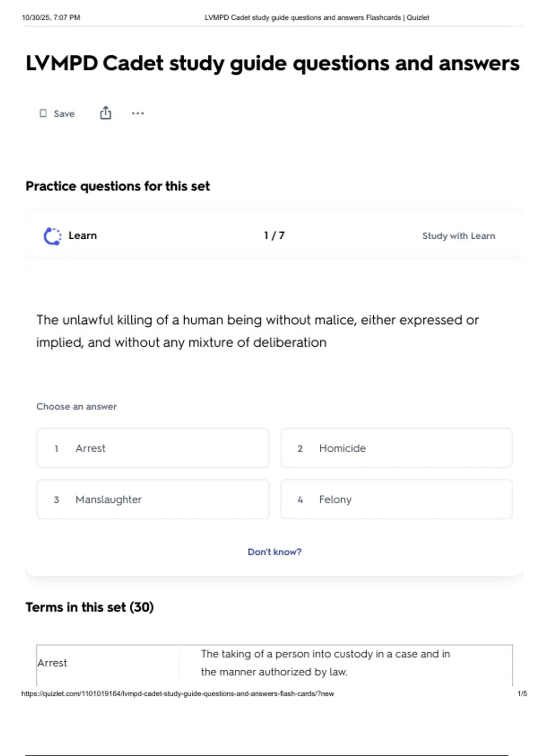Click the Learn mode circular icon
Viewport: 534px width, 756px height.
(53, 236)
